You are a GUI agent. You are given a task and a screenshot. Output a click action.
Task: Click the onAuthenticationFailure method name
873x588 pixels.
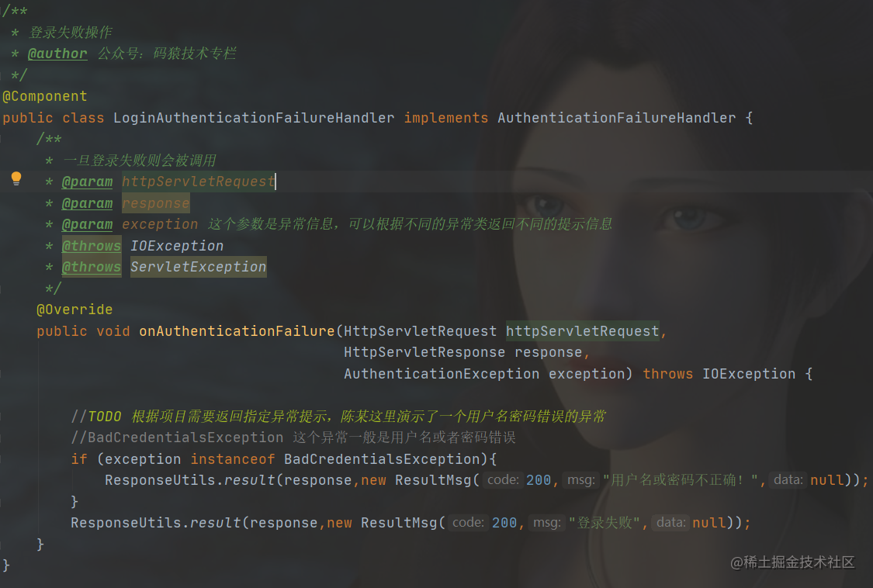[237, 331]
